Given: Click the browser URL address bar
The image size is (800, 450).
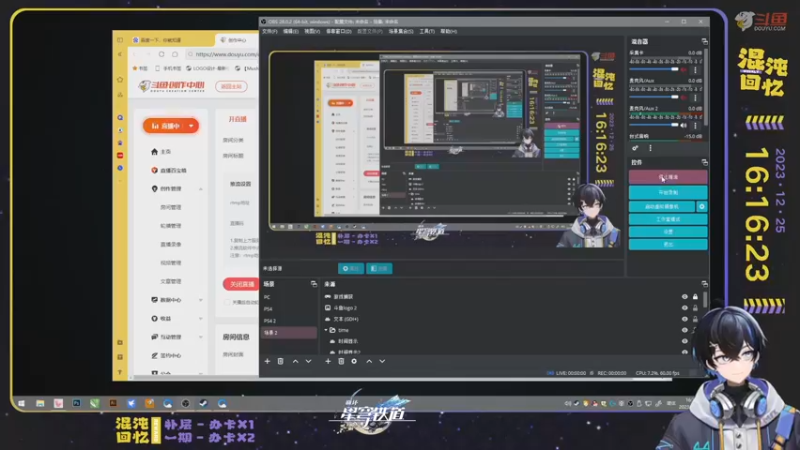Looking at the screenshot, I should click(222, 54).
